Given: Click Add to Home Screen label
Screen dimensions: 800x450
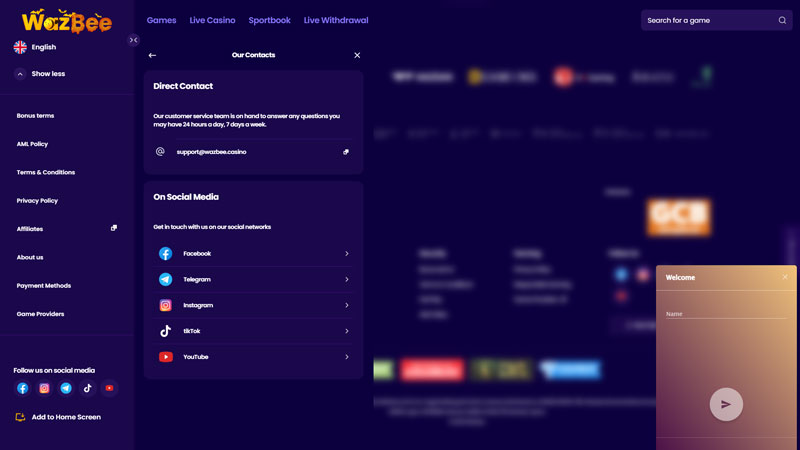Looking at the screenshot, I should (66, 417).
